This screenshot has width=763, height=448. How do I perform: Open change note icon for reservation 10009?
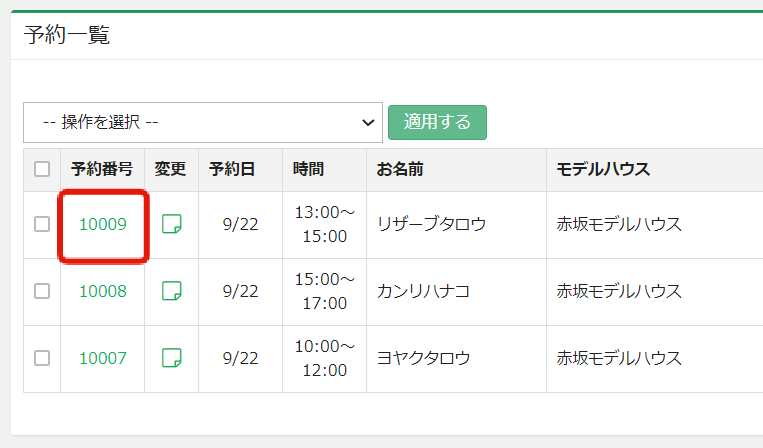tap(171, 224)
